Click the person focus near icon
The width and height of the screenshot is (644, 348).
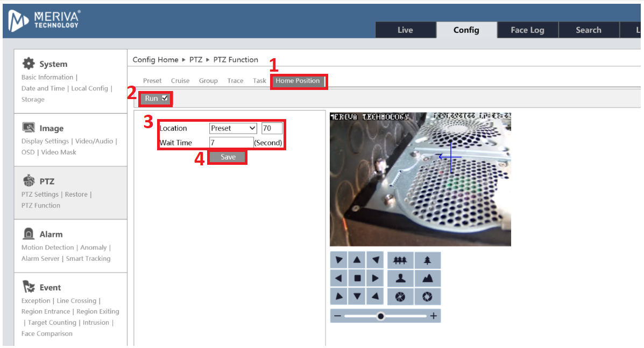pyautogui.click(x=400, y=279)
